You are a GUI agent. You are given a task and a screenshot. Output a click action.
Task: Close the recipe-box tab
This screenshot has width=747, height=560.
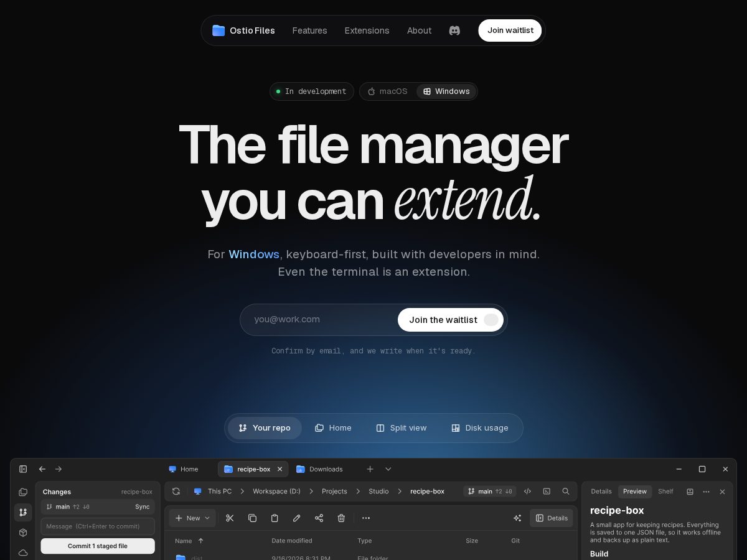(280, 469)
